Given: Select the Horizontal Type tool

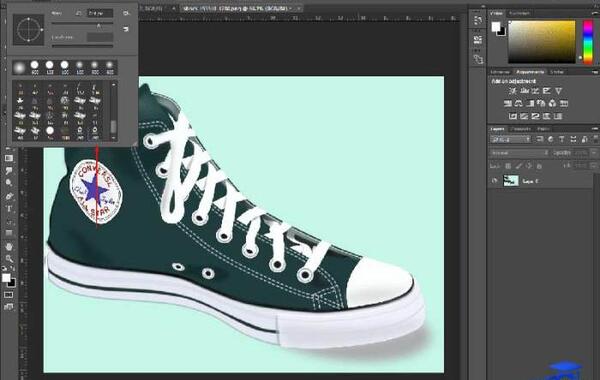Looking at the screenshot, I should click(8, 209).
